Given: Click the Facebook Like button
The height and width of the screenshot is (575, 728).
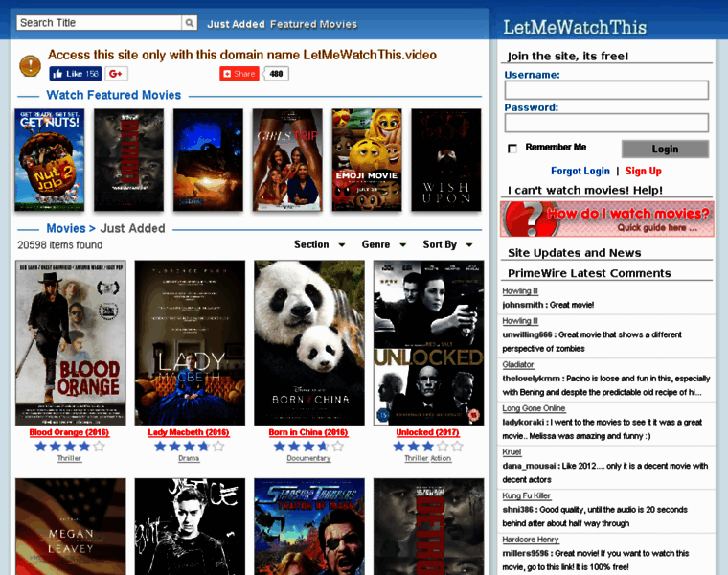Looking at the screenshot, I should pyautogui.click(x=76, y=74).
